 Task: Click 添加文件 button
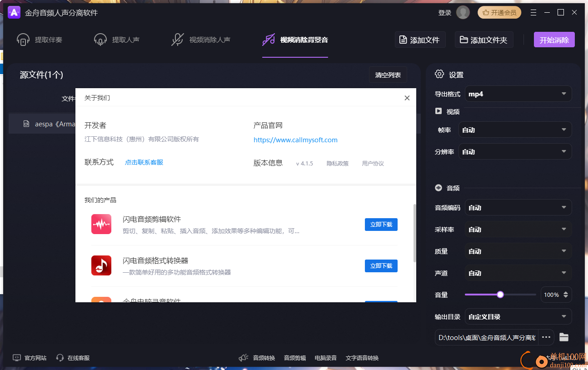click(420, 40)
